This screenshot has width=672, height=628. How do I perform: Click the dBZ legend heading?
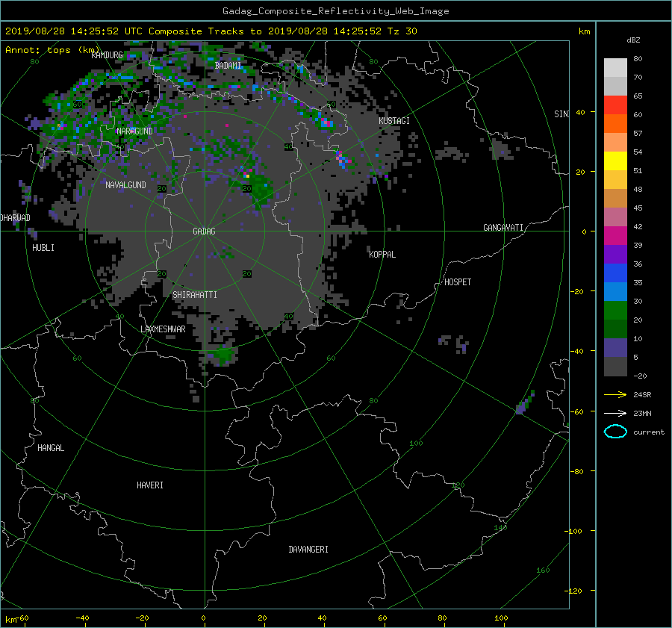coord(633,40)
